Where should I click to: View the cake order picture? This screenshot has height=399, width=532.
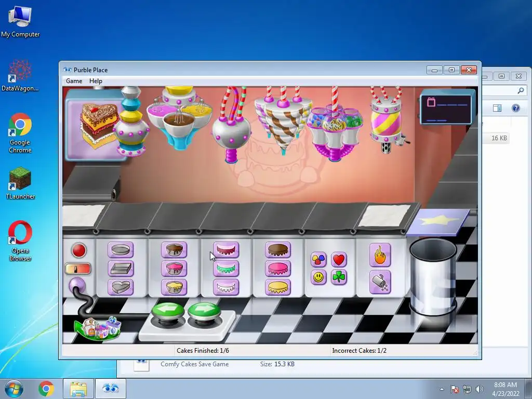point(98,125)
